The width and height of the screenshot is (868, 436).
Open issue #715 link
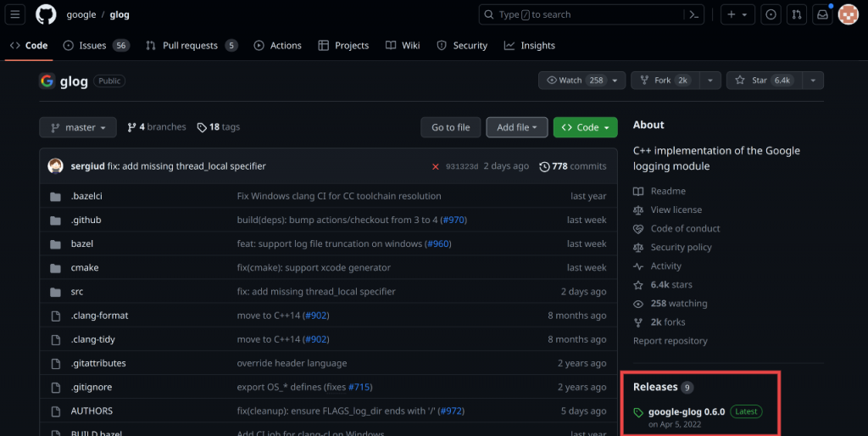pyautogui.click(x=359, y=387)
